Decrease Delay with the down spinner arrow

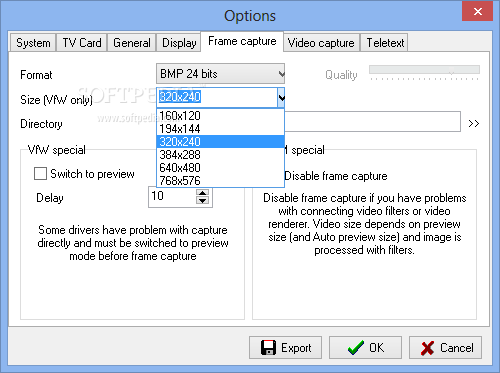tap(202, 201)
